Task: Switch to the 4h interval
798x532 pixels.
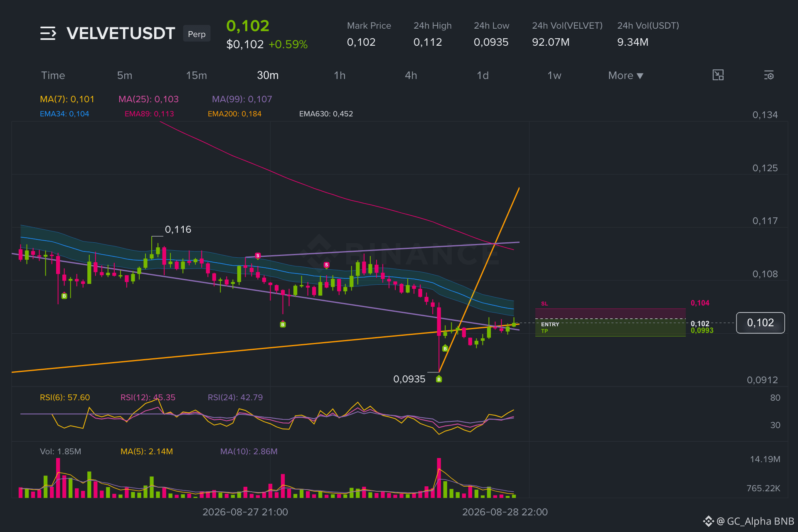Action: (411, 75)
